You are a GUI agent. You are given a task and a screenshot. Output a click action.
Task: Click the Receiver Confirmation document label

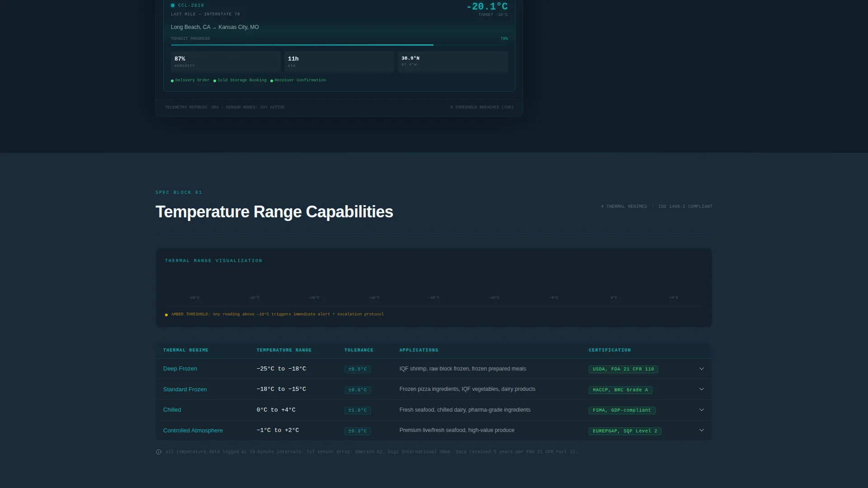[x=300, y=80]
